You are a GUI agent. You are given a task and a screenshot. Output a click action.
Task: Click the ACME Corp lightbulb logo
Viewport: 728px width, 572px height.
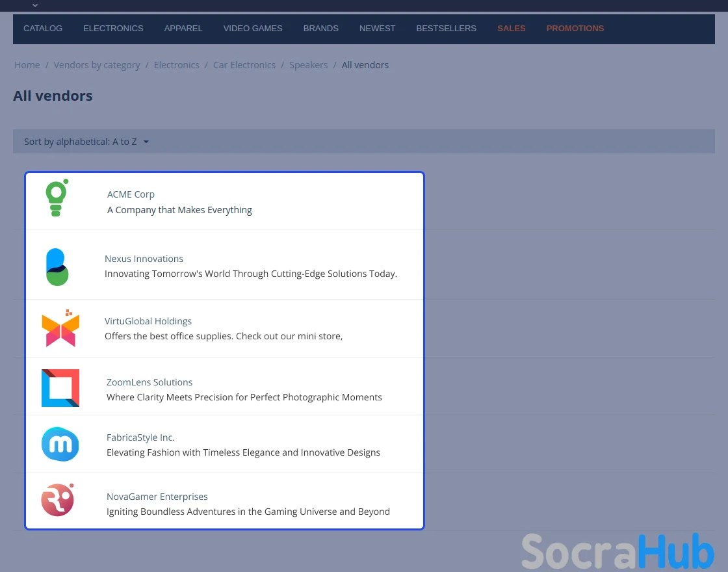(57, 199)
